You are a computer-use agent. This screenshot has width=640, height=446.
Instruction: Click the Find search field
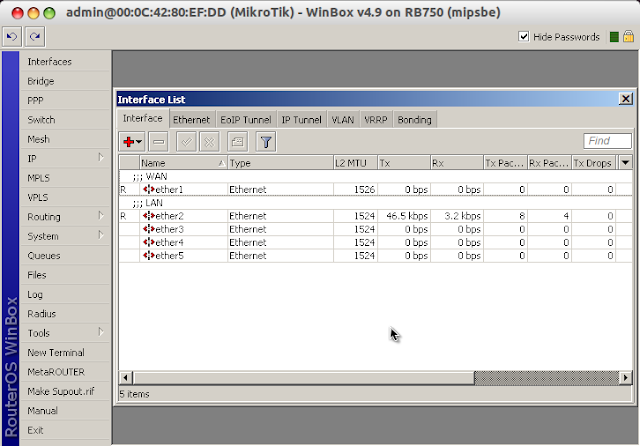click(607, 141)
